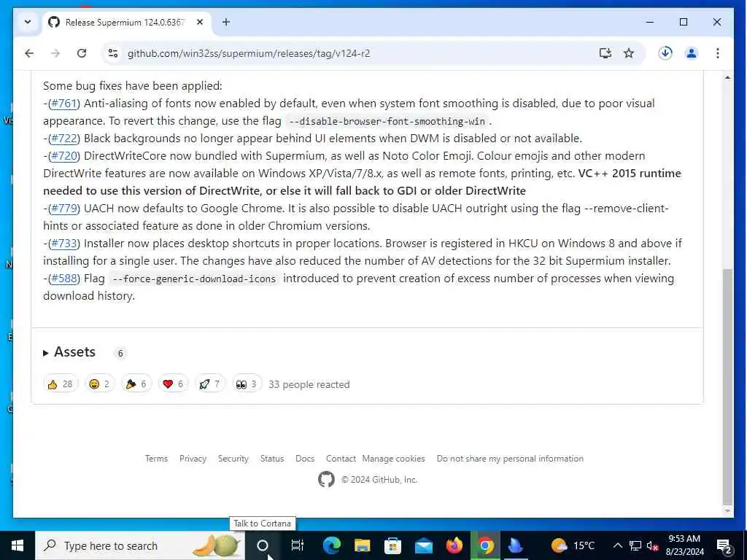Click the Talk to Cortana circle icon
This screenshot has height=560, width=747.
pyautogui.click(x=263, y=545)
